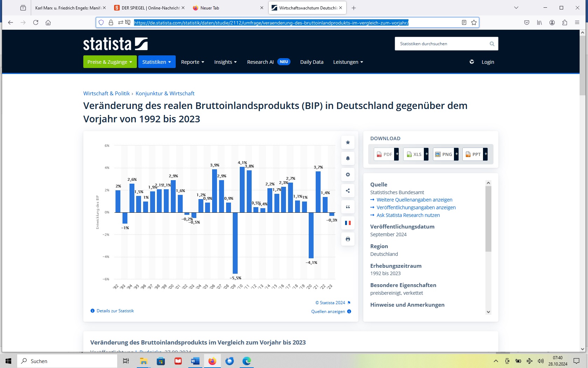The height and width of the screenshot is (368, 588).
Task: Open the Preise & Zugänge dropdown
Action: [x=110, y=62]
